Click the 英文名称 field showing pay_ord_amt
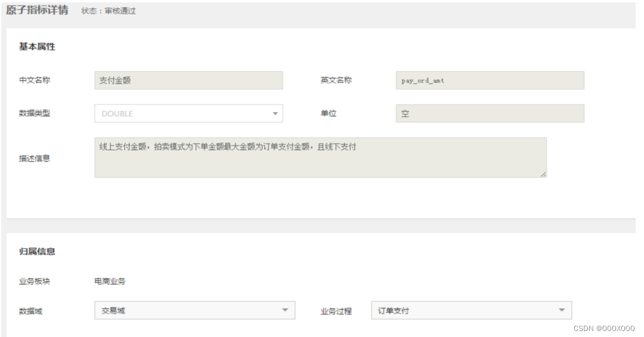Screen dimensions: 644x337 coord(490,81)
